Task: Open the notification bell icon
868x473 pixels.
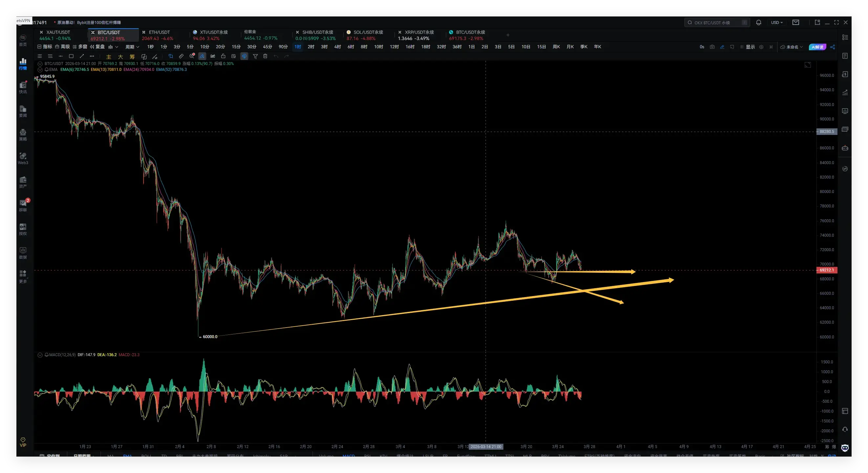Action: [x=758, y=23]
